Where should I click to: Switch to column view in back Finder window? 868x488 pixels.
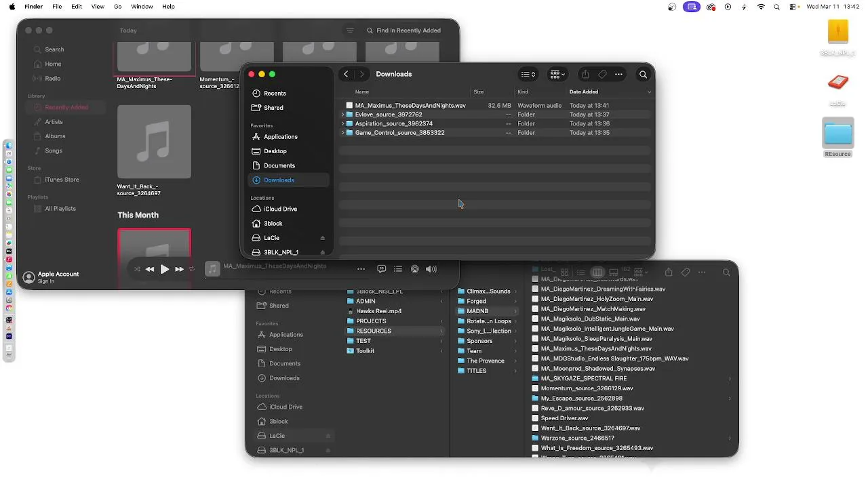(597, 272)
